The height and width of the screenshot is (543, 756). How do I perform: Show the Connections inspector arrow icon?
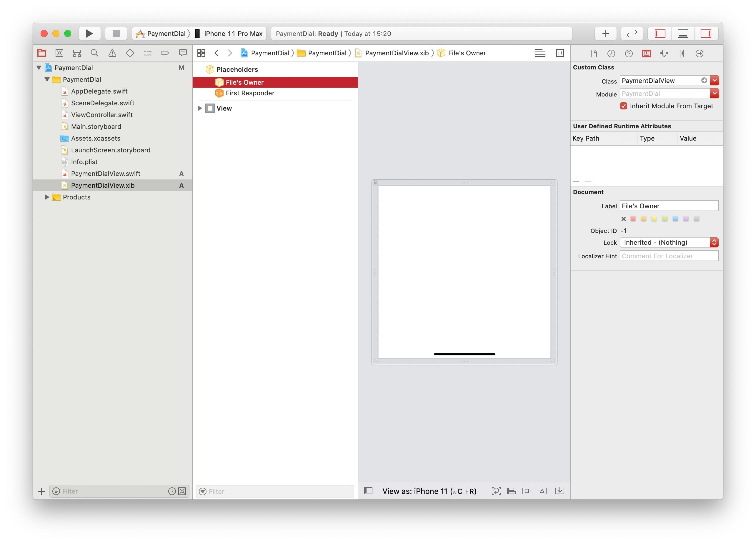[x=699, y=53]
